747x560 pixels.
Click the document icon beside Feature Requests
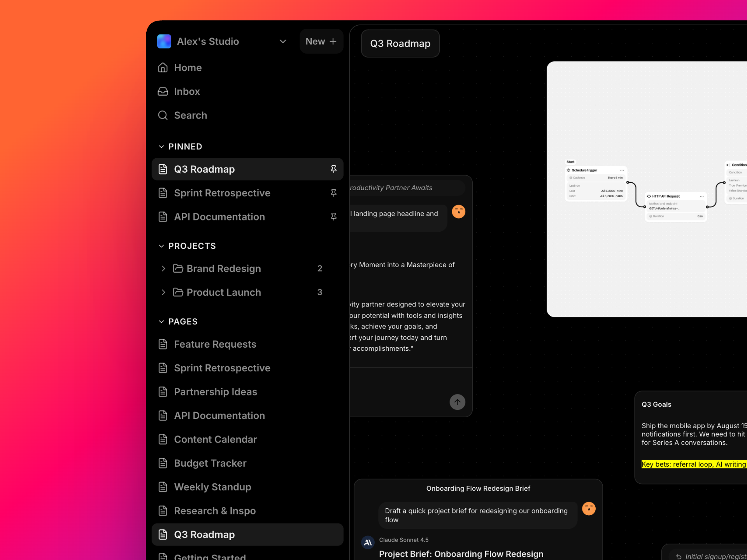pyautogui.click(x=163, y=344)
